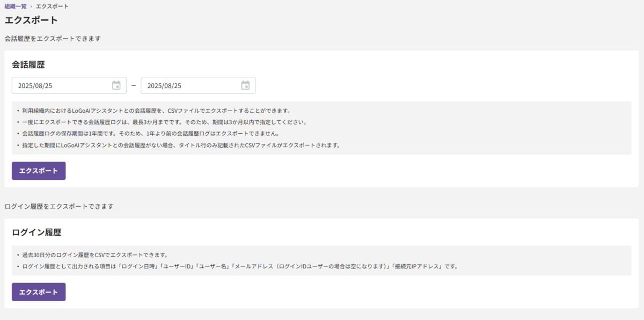Click the 会話履歴 section heading
Image resolution: width=644 pixels, height=320 pixels.
(28, 64)
